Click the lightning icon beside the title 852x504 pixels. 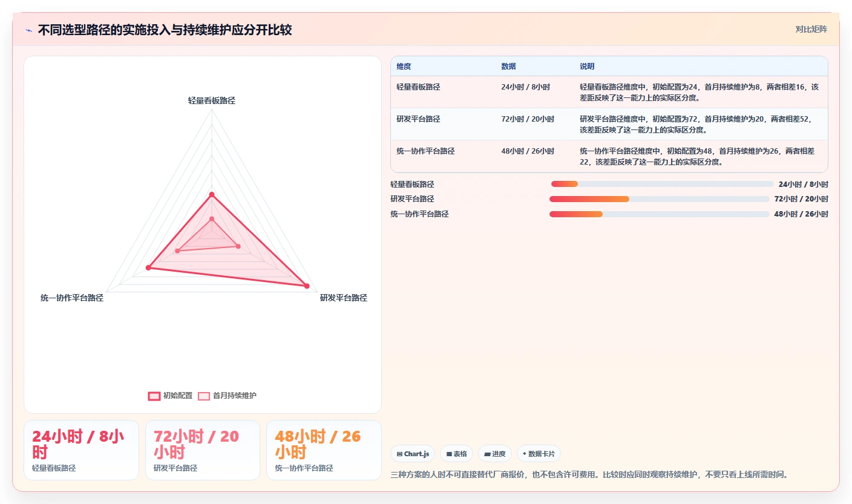click(29, 30)
